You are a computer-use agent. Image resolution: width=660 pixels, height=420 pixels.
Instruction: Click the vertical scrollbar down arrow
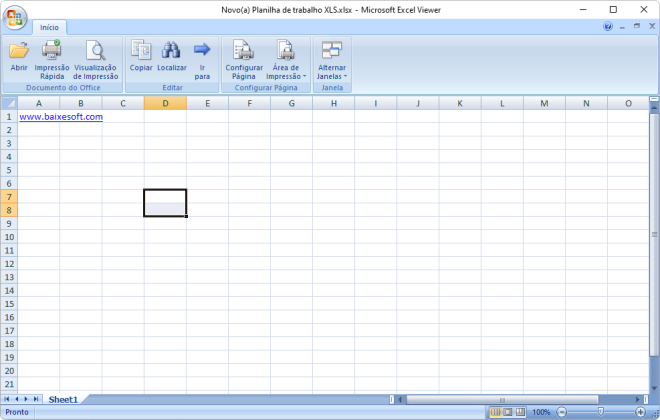click(654, 388)
